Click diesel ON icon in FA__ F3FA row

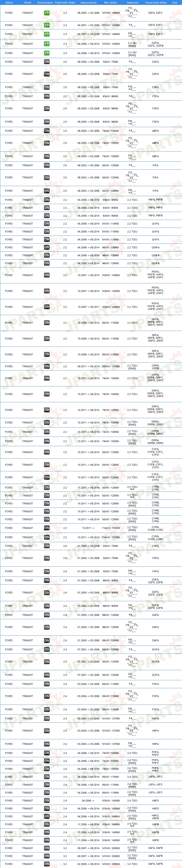pyautogui.click(x=47, y=96)
